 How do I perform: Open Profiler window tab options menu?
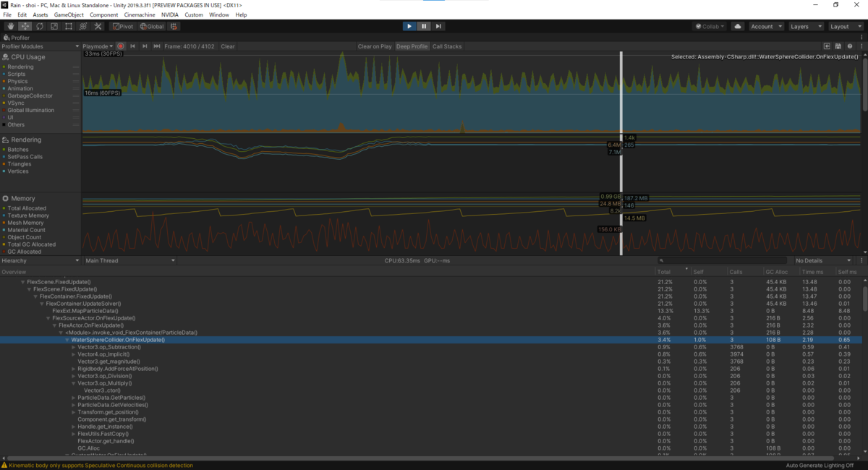(x=861, y=37)
